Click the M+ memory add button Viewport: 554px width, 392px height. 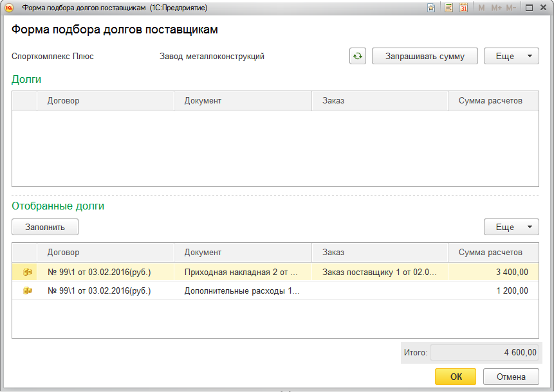[496, 8]
